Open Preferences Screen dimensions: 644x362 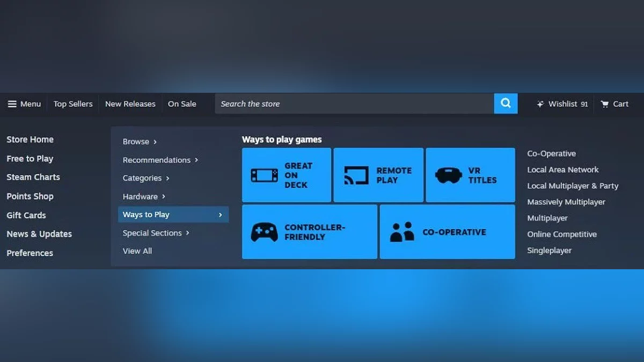click(30, 253)
